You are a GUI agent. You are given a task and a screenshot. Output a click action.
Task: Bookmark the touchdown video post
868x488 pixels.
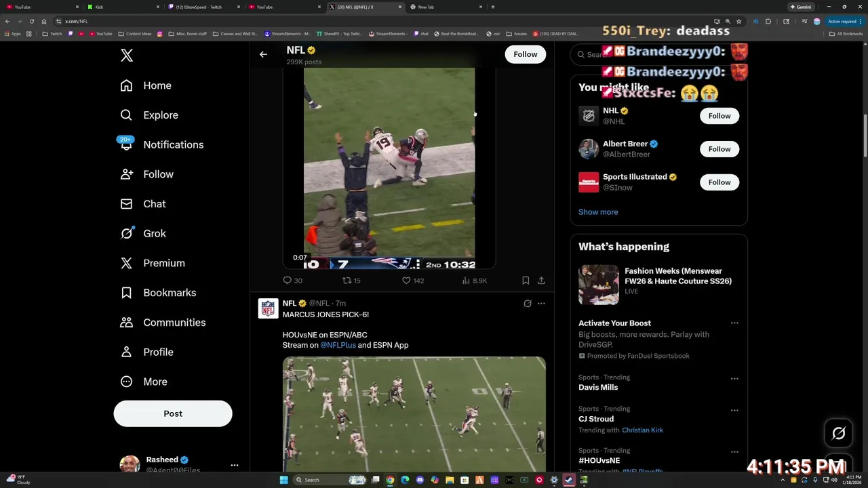pos(526,280)
